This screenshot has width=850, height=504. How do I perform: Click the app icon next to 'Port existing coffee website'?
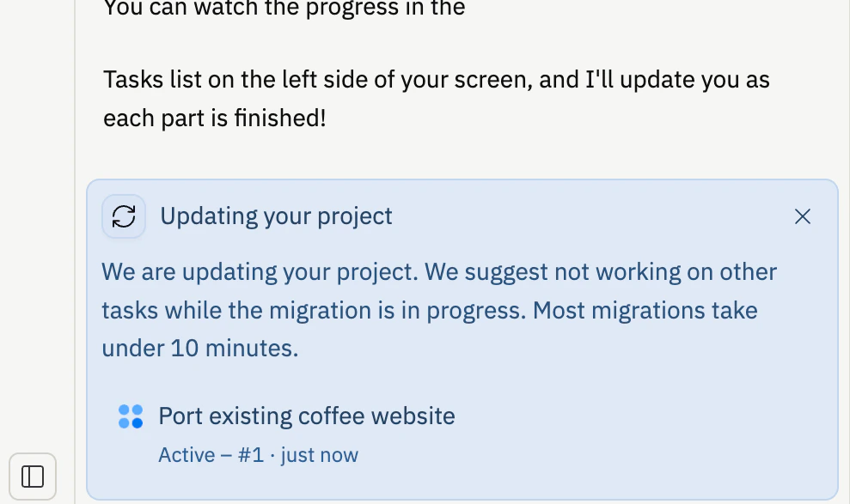pyautogui.click(x=130, y=416)
